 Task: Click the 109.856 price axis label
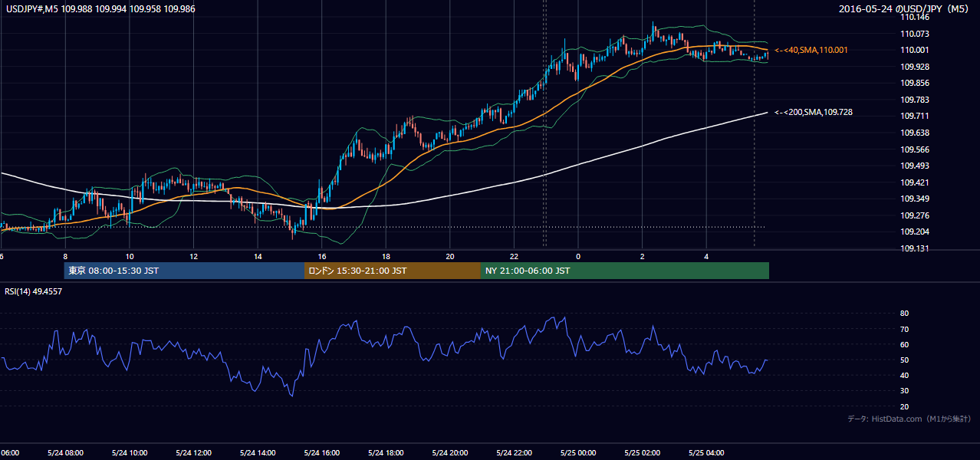coord(916,83)
